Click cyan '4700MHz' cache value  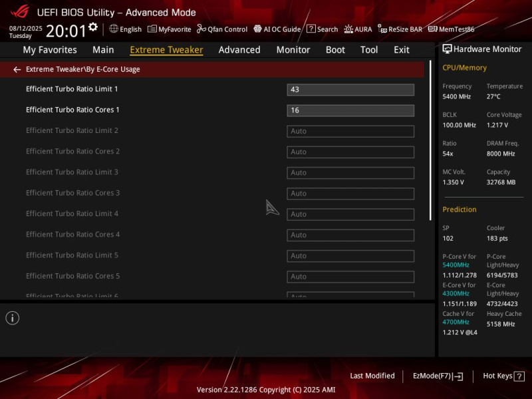(x=456, y=322)
